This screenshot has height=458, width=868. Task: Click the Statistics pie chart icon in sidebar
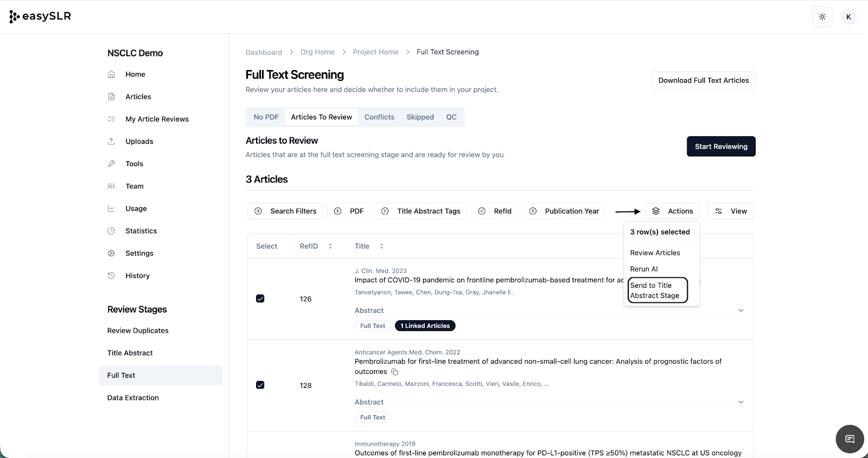point(111,231)
